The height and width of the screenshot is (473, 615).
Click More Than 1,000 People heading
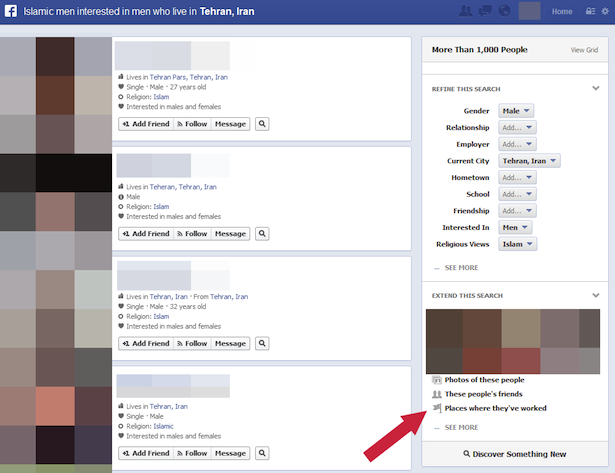[x=479, y=50]
